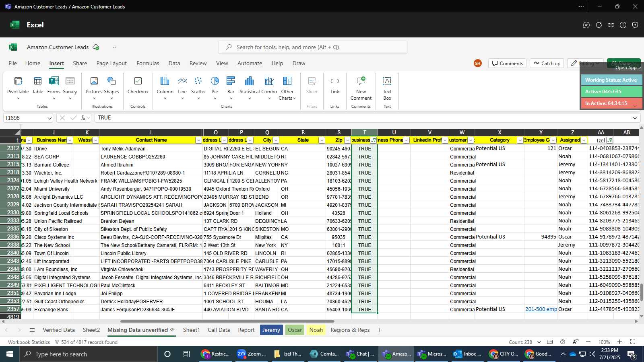The height and width of the screenshot is (362, 644).
Task: Open the Shapes gallery
Action: 111,88
